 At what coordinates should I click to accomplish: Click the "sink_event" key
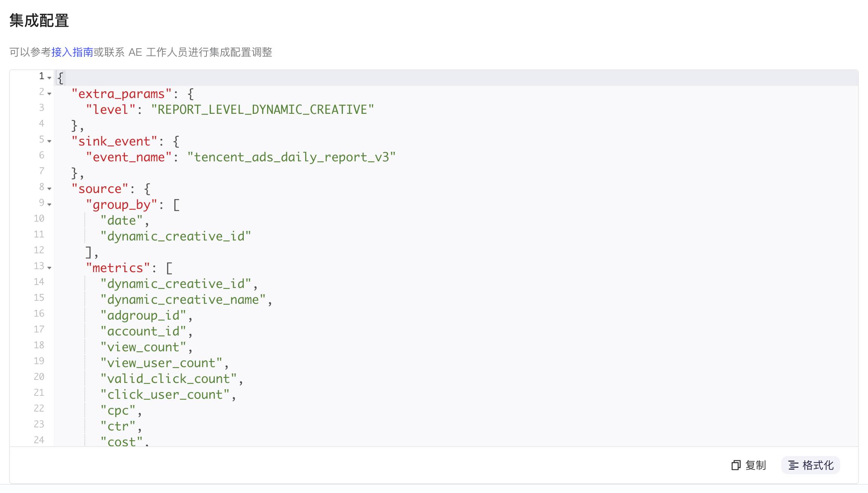point(114,141)
